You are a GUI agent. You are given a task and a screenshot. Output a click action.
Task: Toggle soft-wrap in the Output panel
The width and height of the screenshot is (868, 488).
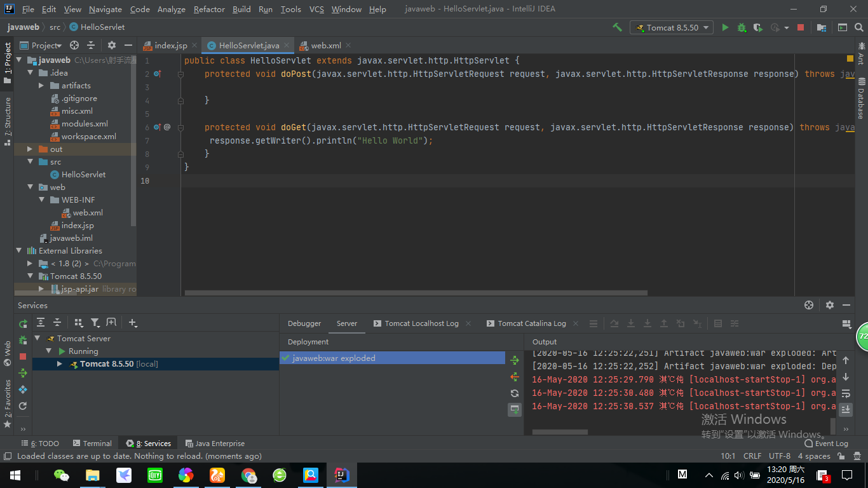846,393
